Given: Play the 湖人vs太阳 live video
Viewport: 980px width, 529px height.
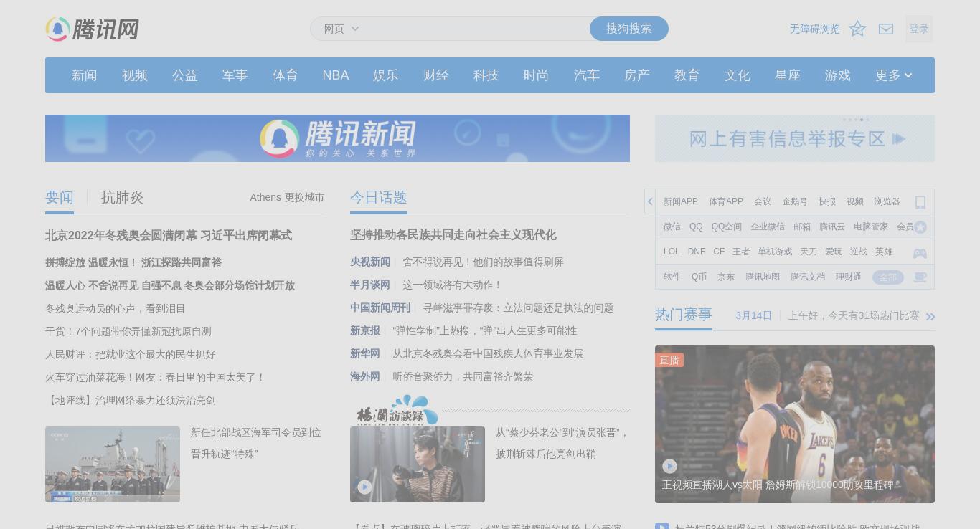Looking at the screenshot, I should (669, 466).
